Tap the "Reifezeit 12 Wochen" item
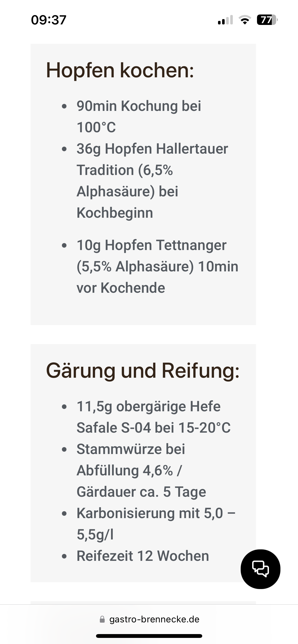This screenshot has height=644, width=298. tap(143, 556)
